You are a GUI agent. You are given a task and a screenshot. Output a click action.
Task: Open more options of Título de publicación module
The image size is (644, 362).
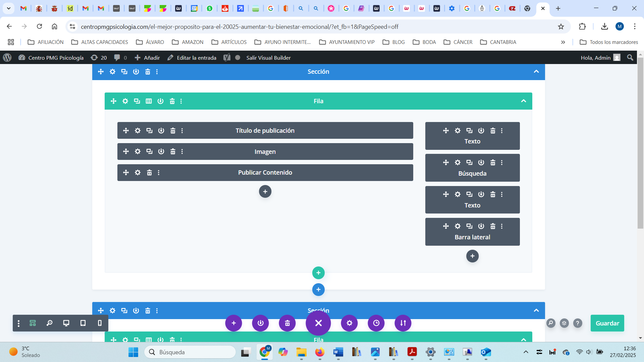[x=182, y=131]
